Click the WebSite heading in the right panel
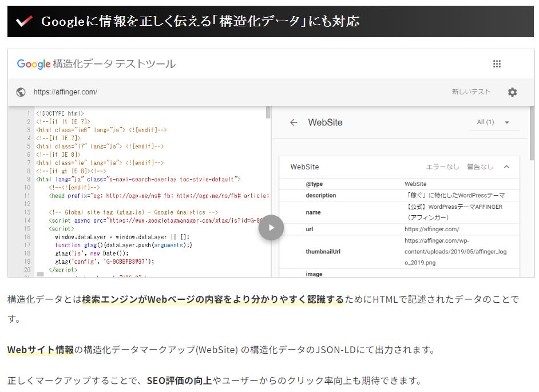Image resolution: width=539 pixels, height=392 pixels. tap(325, 122)
